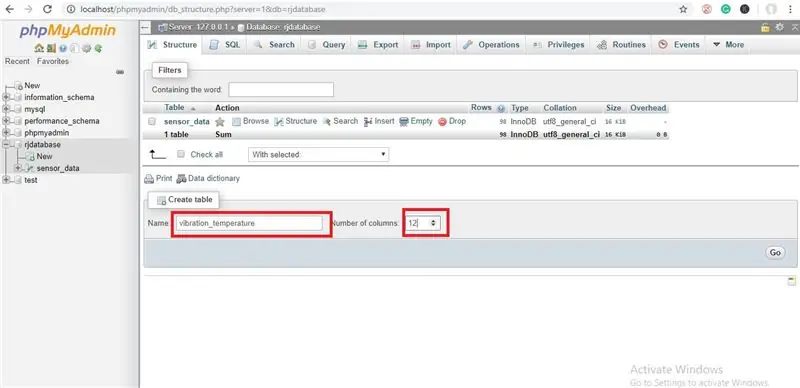Viewport: 800px width, 388px height.
Task: Click the phpMyAdmin home icon
Action: click(x=39, y=48)
